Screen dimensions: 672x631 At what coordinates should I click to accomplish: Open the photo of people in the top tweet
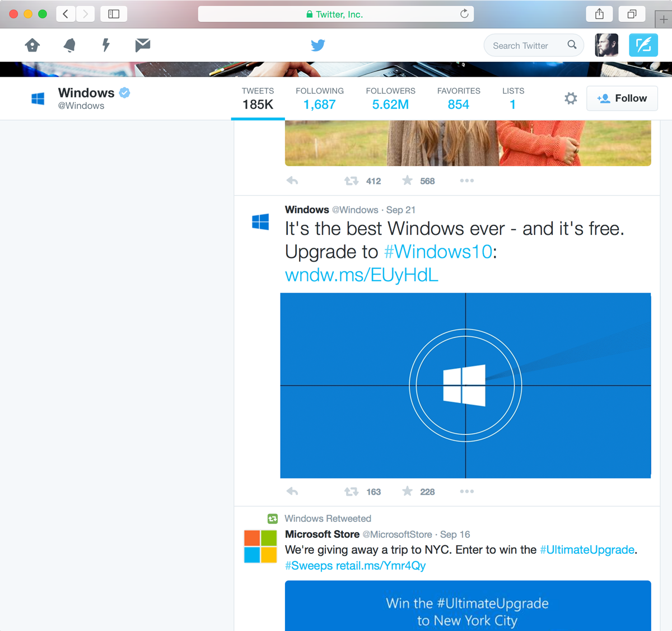click(468, 143)
